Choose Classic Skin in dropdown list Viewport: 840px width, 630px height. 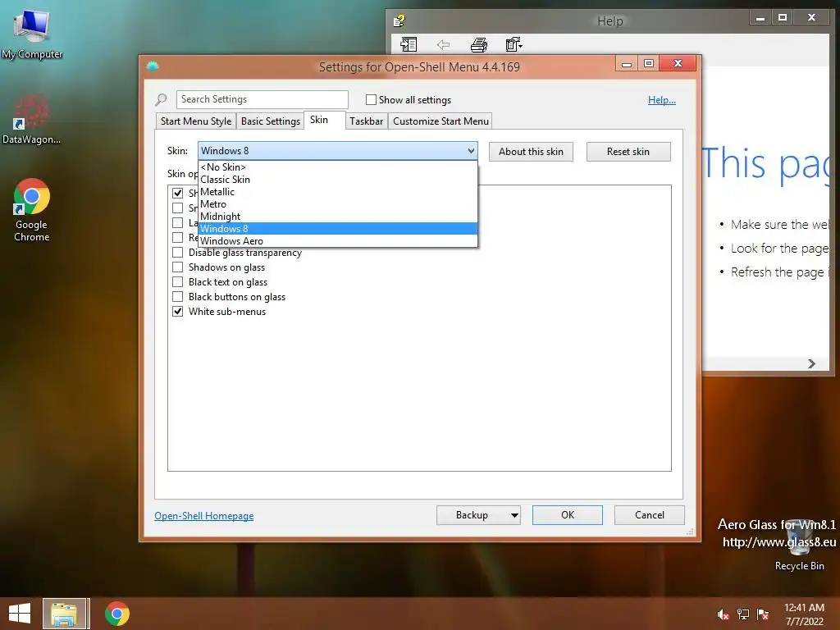pyautogui.click(x=337, y=180)
